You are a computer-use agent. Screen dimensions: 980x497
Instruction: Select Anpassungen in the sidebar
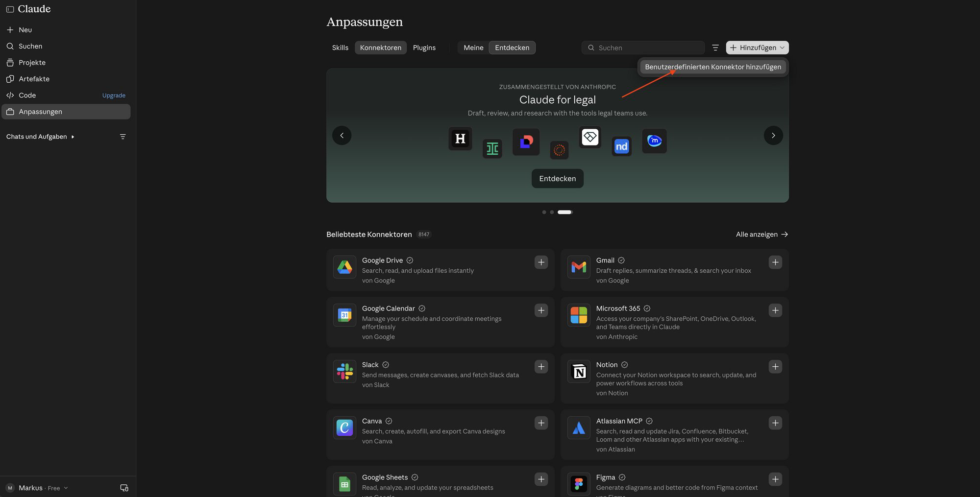66,112
